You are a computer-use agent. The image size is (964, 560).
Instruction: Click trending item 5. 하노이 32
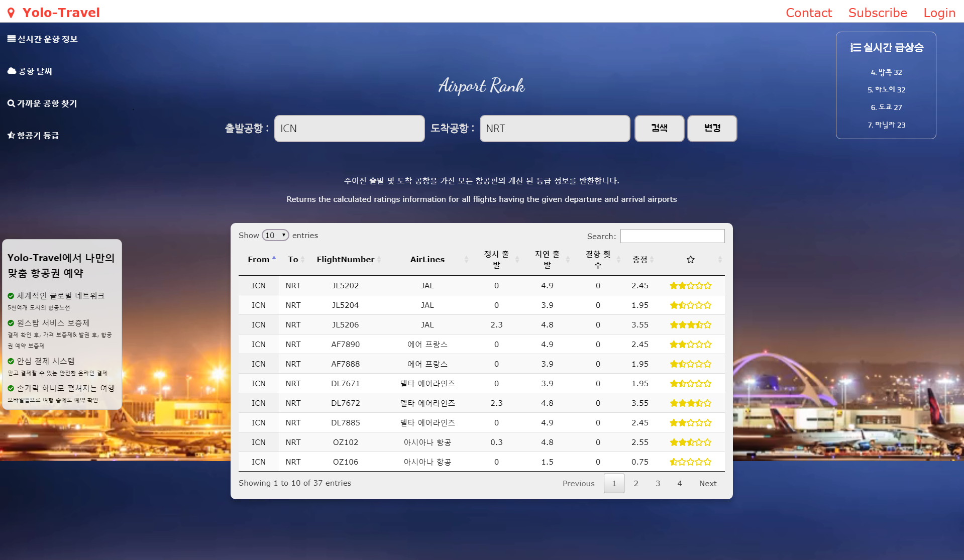tap(886, 90)
